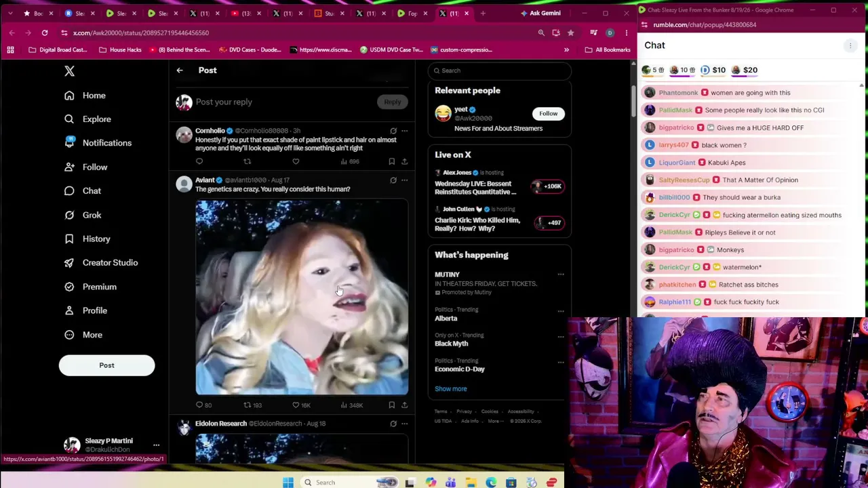Viewport: 868px width, 488px height.
Task: Bookmark Aviant's reply
Action: click(391, 405)
